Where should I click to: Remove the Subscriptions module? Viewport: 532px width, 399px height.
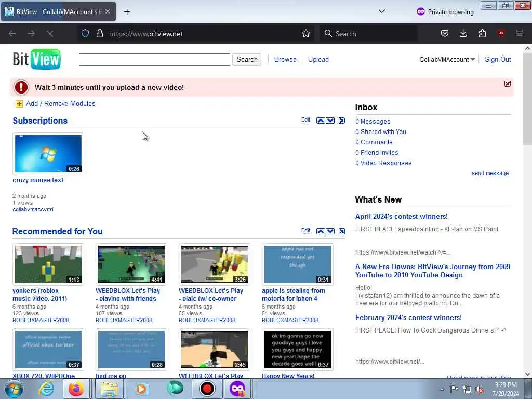tap(342, 121)
